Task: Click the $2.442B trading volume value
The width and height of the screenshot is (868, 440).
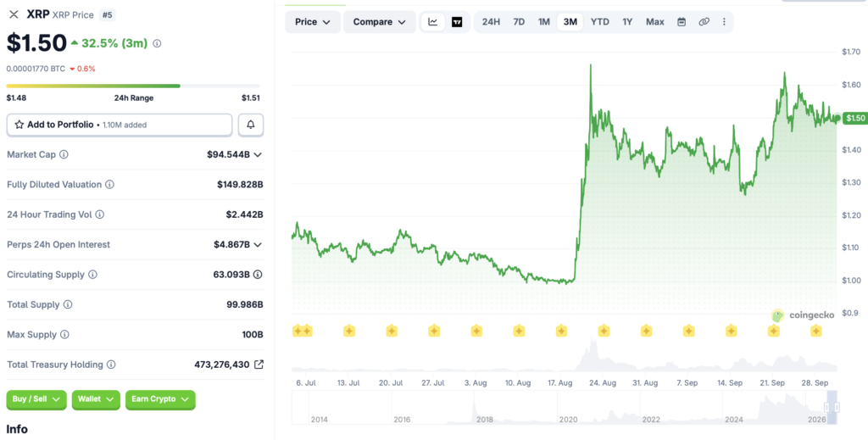Action: (x=243, y=214)
